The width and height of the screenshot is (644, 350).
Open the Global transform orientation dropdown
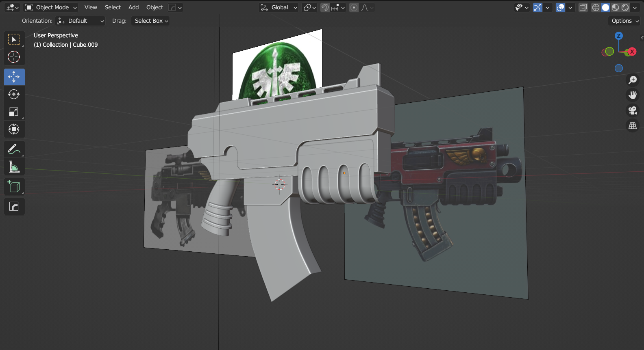click(279, 7)
